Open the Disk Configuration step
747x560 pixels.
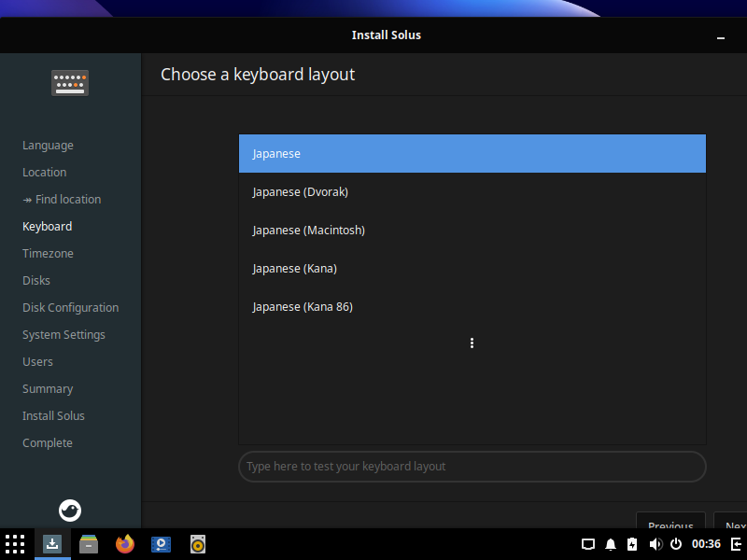click(71, 308)
